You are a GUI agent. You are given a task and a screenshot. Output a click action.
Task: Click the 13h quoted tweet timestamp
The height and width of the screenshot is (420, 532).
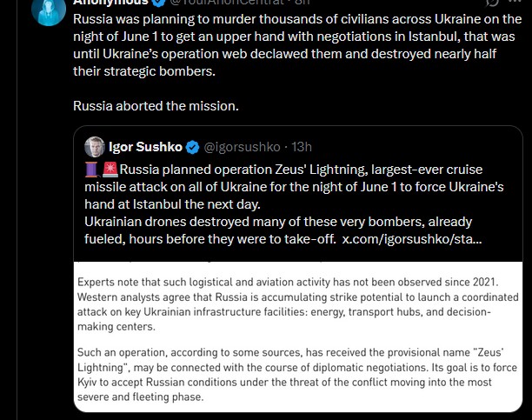click(302, 147)
